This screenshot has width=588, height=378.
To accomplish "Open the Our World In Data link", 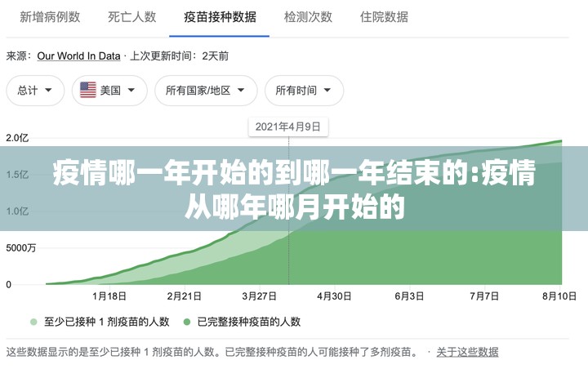I will click(78, 56).
